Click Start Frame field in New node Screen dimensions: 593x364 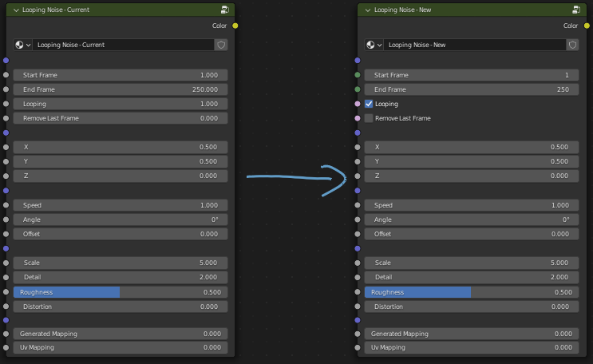tap(472, 75)
